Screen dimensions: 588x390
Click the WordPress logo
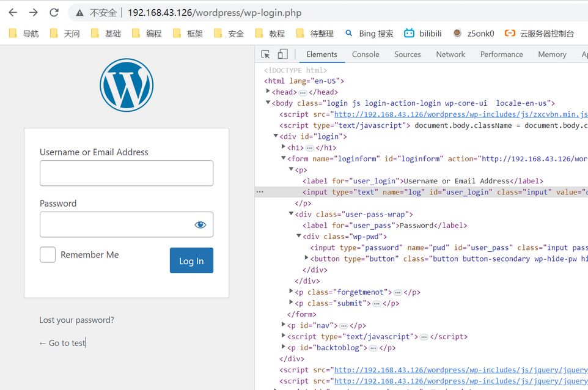tap(127, 85)
